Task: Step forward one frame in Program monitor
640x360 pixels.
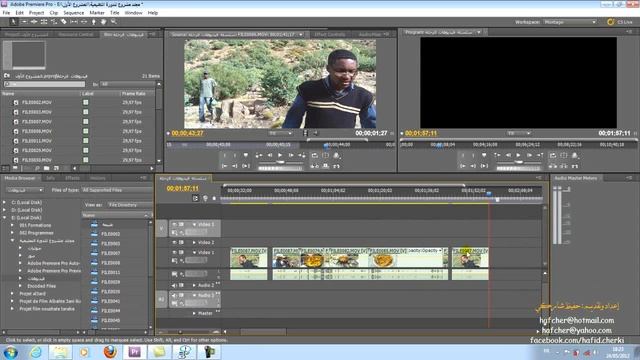Action: (529, 155)
